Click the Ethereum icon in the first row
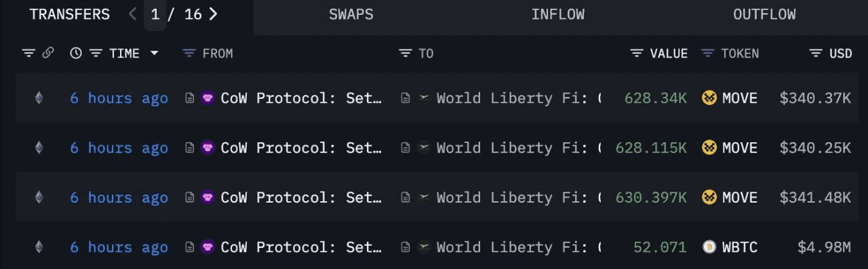 tap(39, 98)
